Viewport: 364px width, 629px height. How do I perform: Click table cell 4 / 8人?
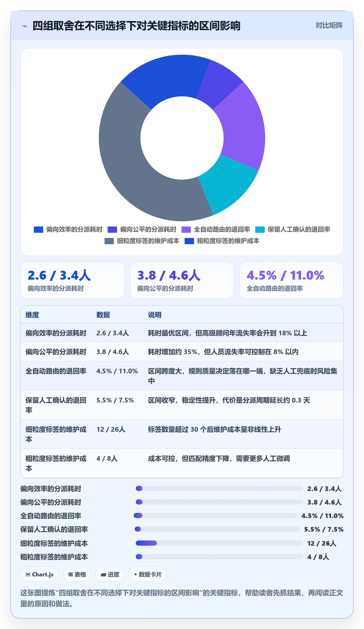tap(107, 458)
